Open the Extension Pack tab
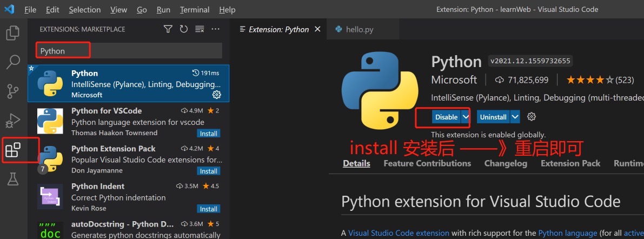The image size is (644, 239). (x=570, y=163)
